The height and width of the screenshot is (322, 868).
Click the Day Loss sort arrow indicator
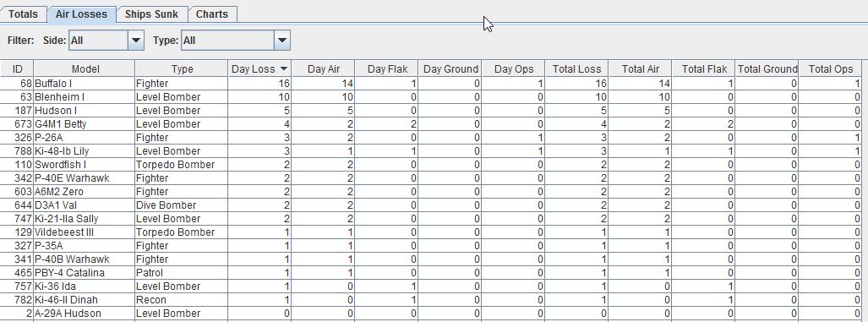(x=284, y=69)
